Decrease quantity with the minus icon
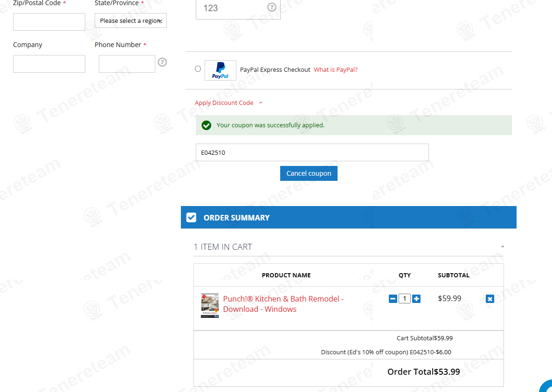Image resolution: width=552 pixels, height=392 pixels. (393, 299)
